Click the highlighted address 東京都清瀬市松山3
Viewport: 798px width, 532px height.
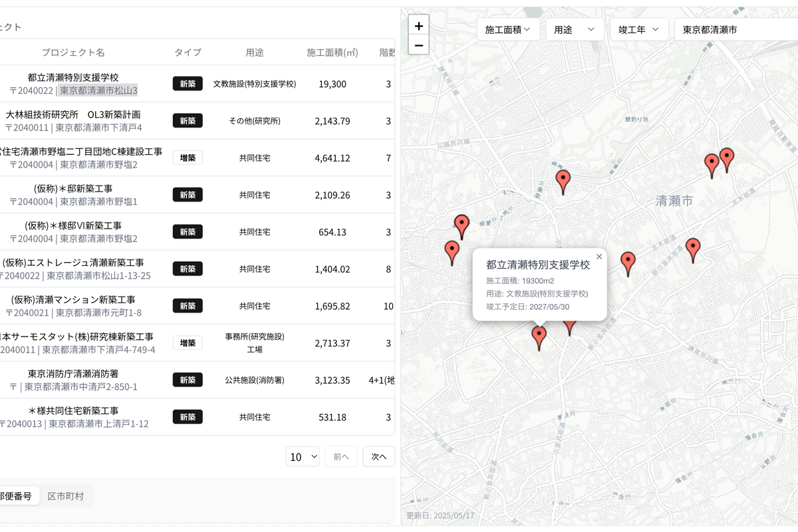coord(98,90)
